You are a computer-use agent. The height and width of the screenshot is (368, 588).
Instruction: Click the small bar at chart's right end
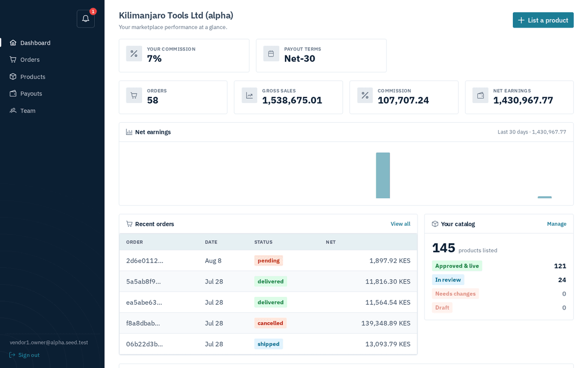[544, 197]
